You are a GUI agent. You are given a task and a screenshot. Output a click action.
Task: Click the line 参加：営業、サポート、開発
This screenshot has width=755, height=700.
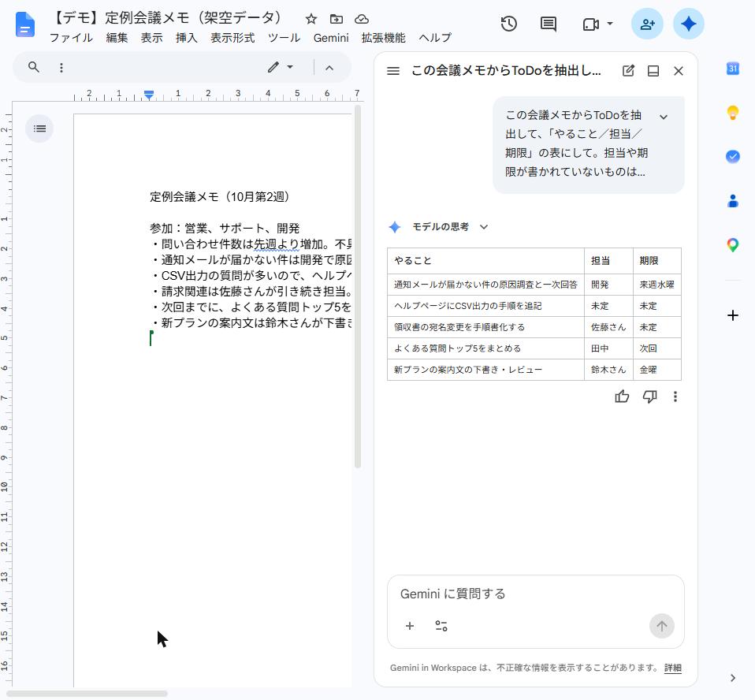(225, 229)
